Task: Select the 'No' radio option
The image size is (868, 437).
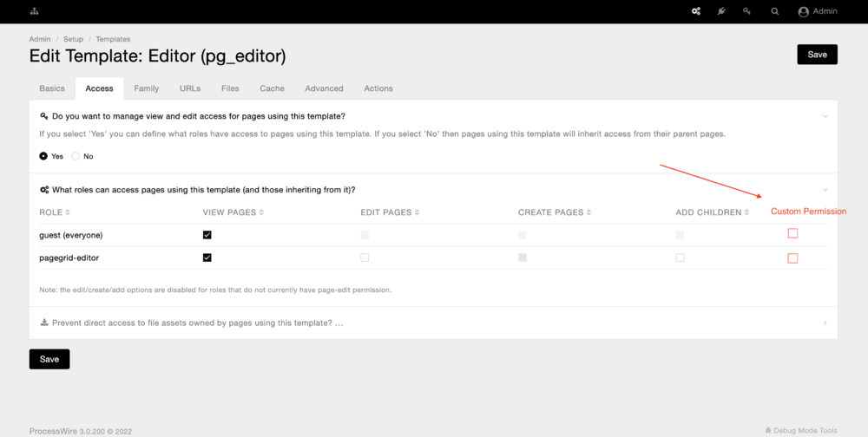Action: tap(76, 157)
